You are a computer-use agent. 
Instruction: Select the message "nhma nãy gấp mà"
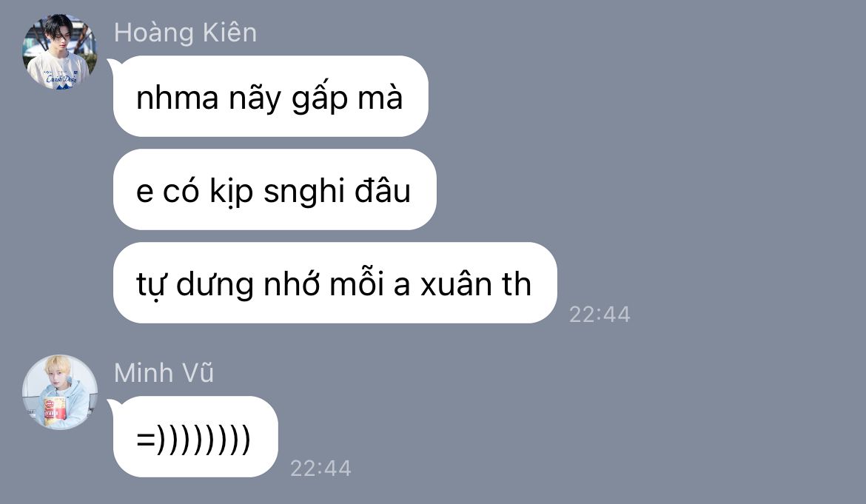pos(271,96)
